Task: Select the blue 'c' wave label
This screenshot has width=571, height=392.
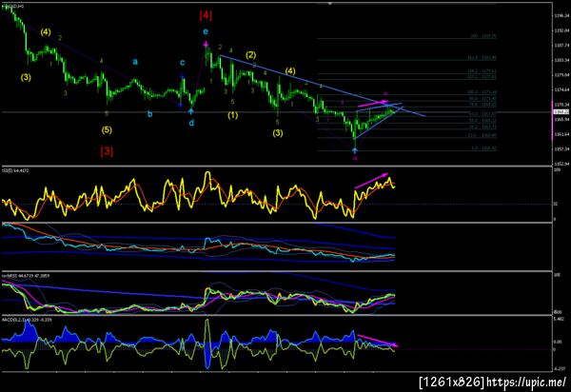Action: click(x=182, y=63)
